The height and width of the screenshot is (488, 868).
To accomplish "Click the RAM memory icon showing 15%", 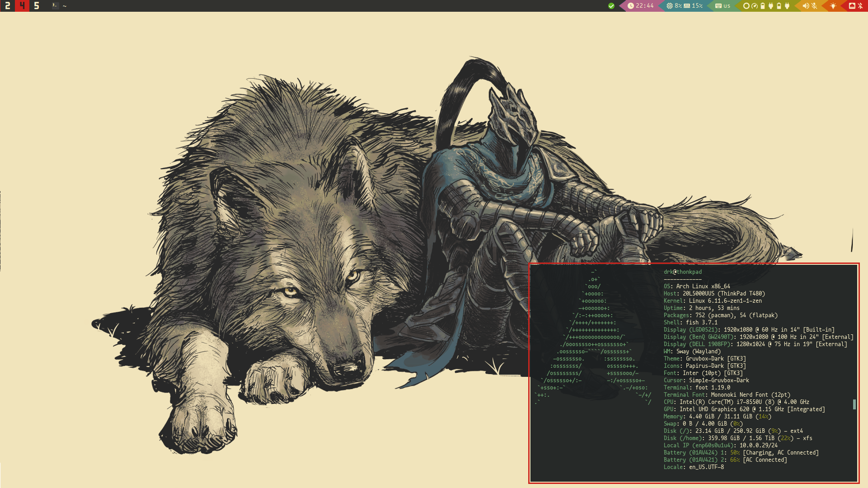I will coord(687,6).
